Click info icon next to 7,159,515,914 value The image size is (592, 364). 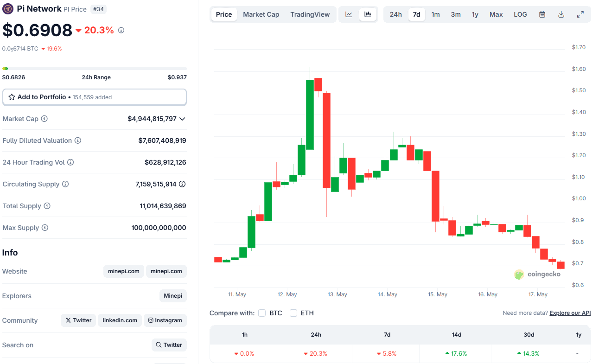pyautogui.click(x=182, y=184)
